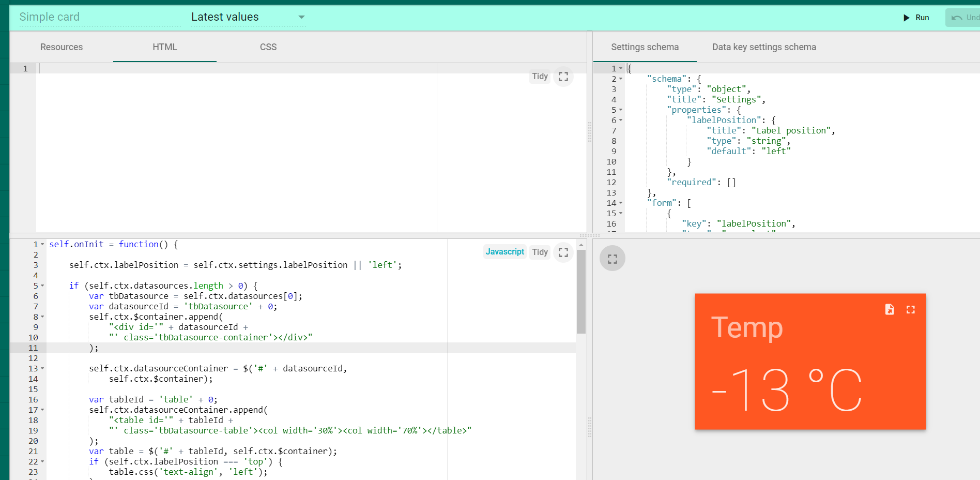
Task: Tidy the HTML code
Action: click(x=540, y=76)
